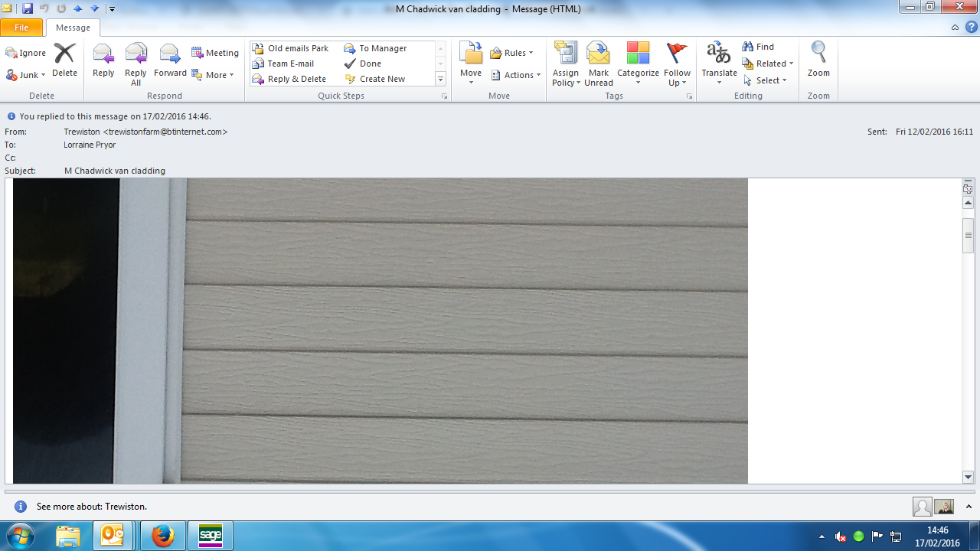
Task: Open the Rules dropdown
Action: pos(511,53)
